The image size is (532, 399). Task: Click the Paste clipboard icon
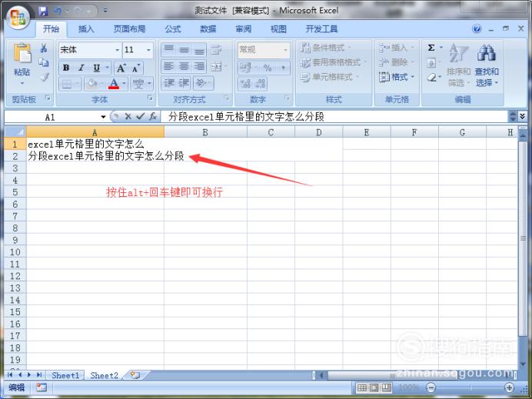click(22, 53)
